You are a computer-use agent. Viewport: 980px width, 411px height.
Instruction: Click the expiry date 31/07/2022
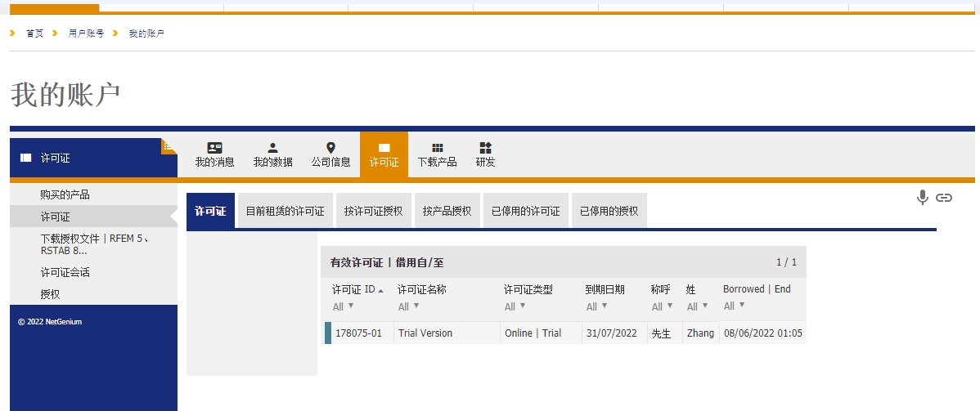(612, 333)
